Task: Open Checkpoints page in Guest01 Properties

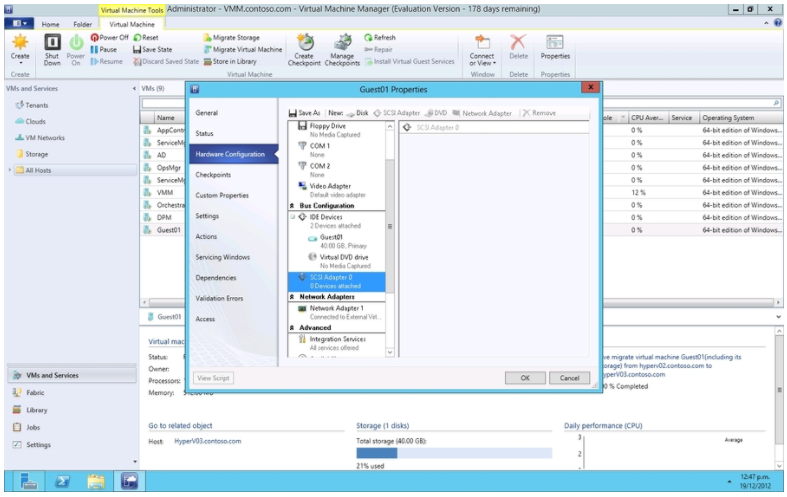Action: coord(213,175)
